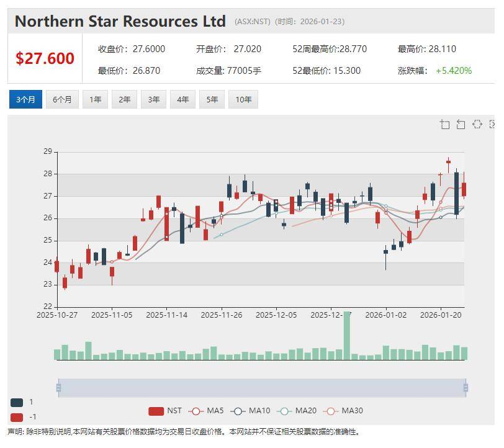504x448 pixels.
Task: Select the dark blue '1' visual map swatch
Action: 17,402
